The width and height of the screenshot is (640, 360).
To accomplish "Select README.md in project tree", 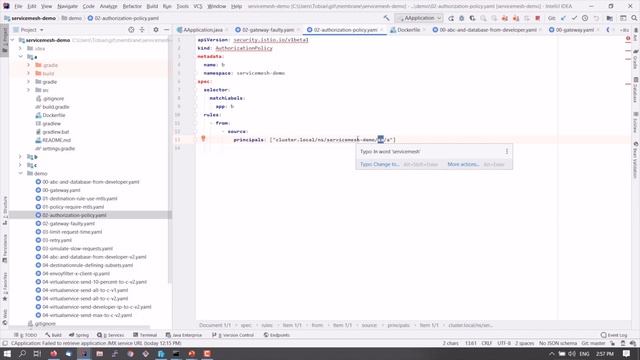I will [56, 140].
